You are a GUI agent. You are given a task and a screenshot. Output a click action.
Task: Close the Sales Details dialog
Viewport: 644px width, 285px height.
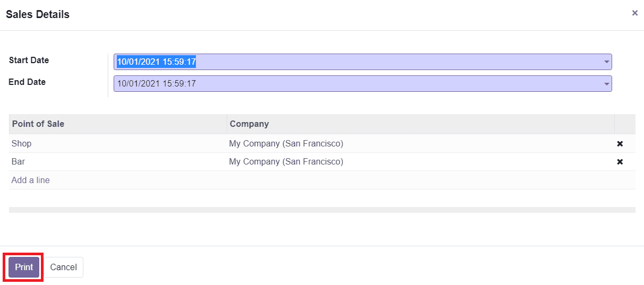click(x=634, y=13)
